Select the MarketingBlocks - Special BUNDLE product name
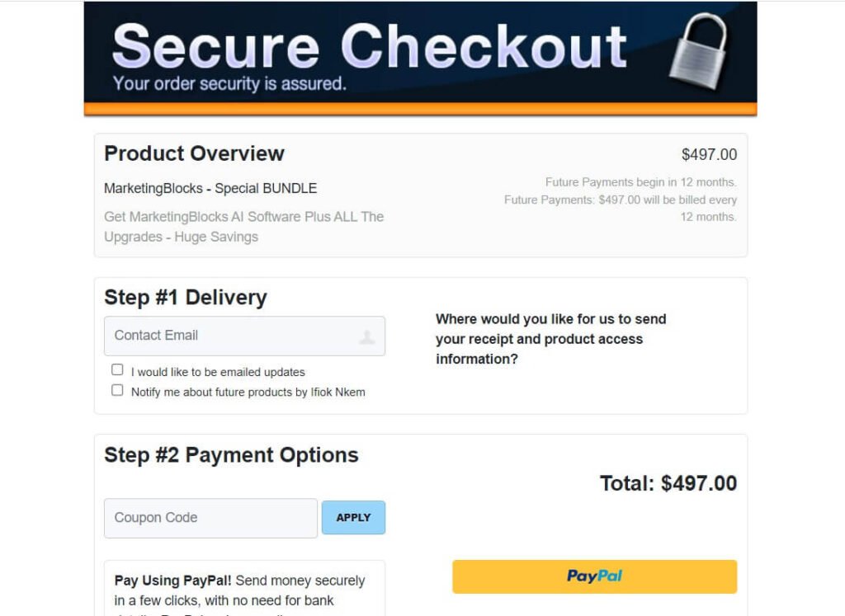Screen dimensions: 845x616 210,189
